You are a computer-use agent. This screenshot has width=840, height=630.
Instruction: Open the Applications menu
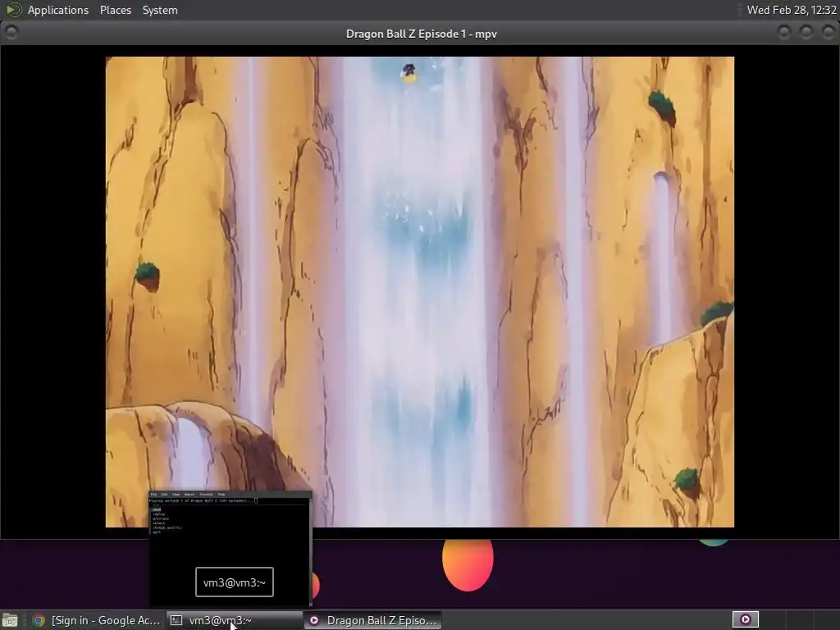point(58,10)
